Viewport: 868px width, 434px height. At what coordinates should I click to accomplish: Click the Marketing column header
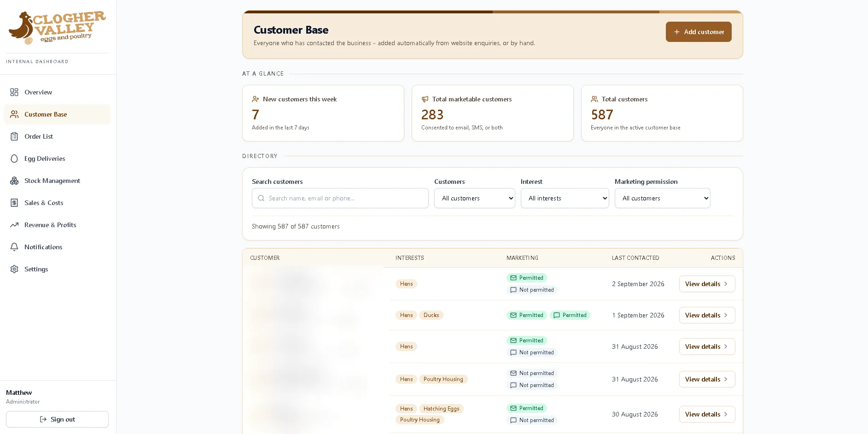point(522,258)
